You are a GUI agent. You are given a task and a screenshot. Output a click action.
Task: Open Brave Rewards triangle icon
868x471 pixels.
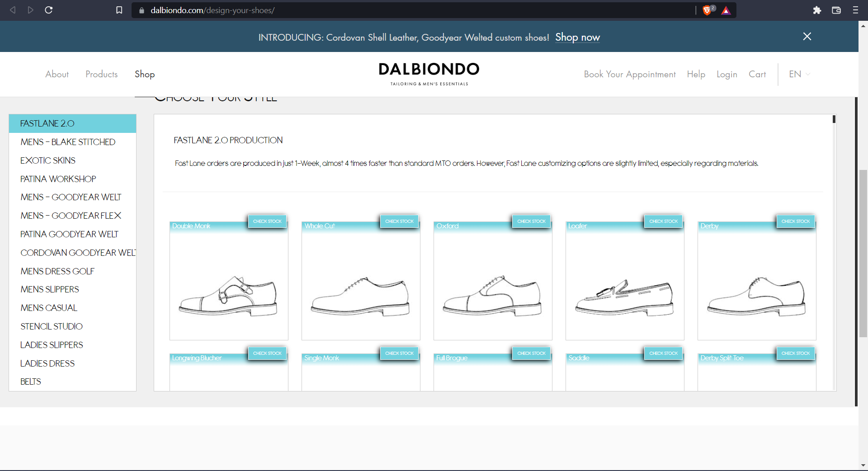(726, 10)
